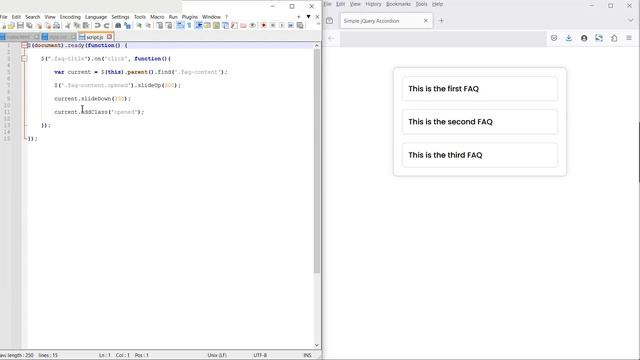Image resolution: width=640 pixels, height=360 pixels.
Task: Open Replace dialog from the toolbar icon
Action: 127,25
